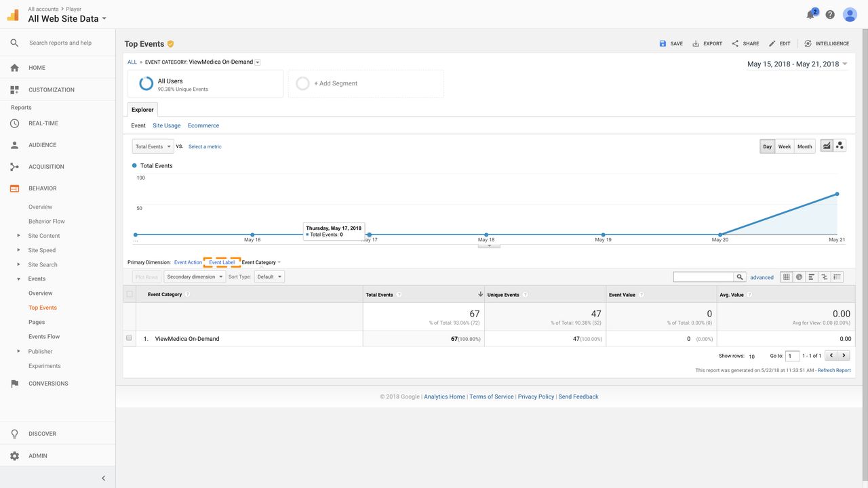Click the Discover lightbulb icon

tap(14, 434)
